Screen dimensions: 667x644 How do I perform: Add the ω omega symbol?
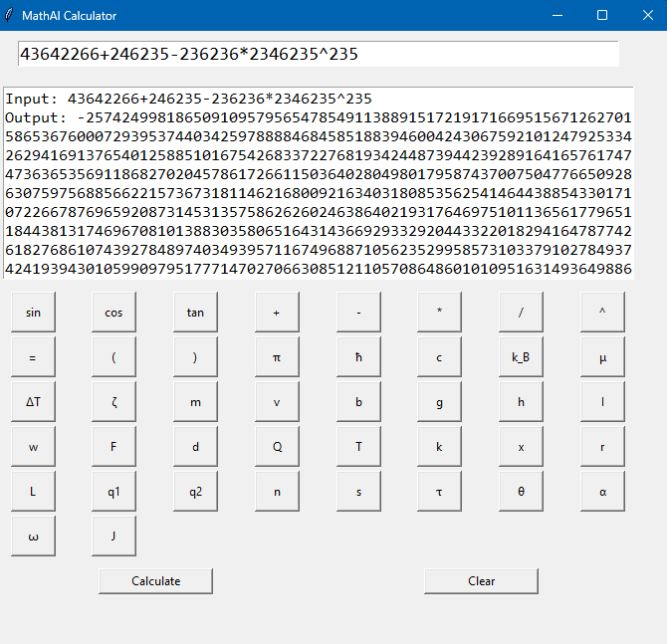pyautogui.click(x=33, y=537)
